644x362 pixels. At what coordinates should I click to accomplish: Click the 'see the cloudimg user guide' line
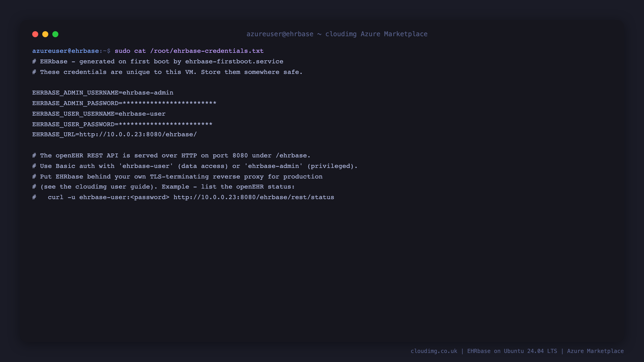[x=164, y=187]
